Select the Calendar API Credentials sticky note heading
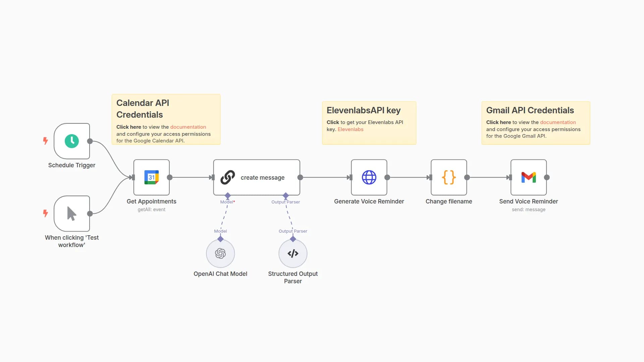The height and width of the screenshot is (362, 644). [143, 109]
